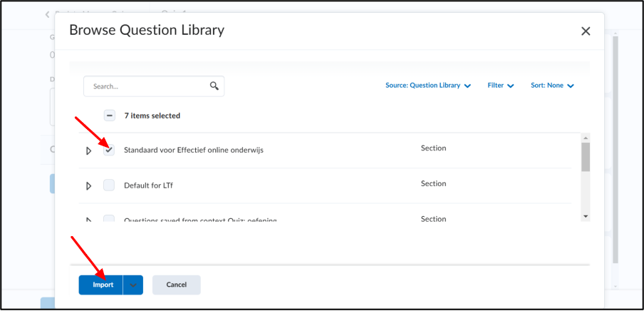Click into the Search field
The height and width of the screenshot is (311, 644).
coord(148,86)
